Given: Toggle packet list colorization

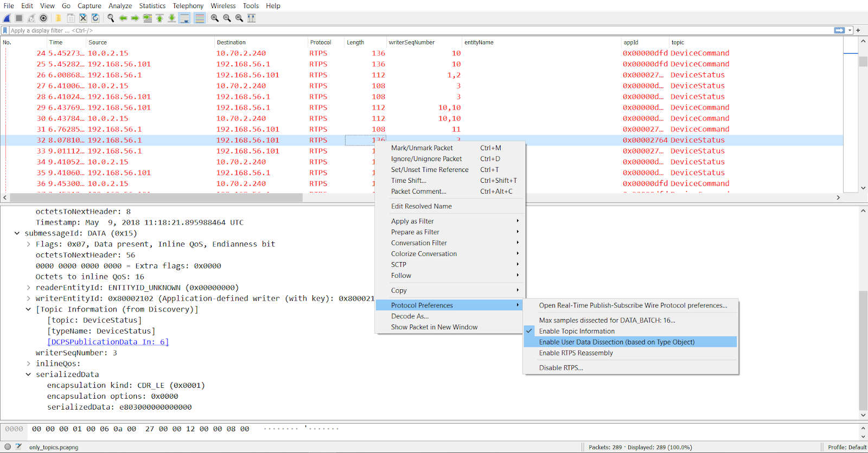Looking at the screenshot, I should click(200, 18).
